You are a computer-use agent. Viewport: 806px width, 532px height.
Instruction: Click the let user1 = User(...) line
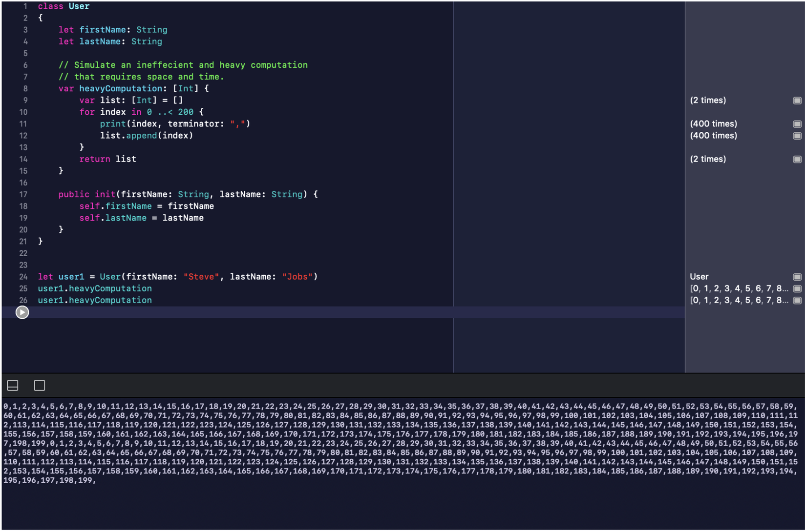click(178, 277)
